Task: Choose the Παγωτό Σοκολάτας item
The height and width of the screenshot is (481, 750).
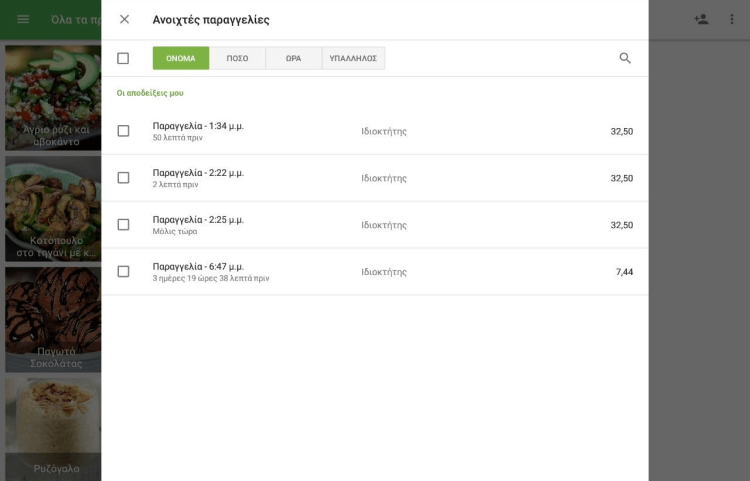Action: [x=52, y=318]
